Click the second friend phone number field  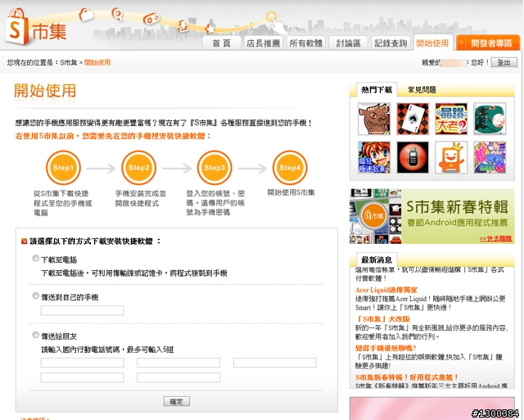[x=178, y=363]
